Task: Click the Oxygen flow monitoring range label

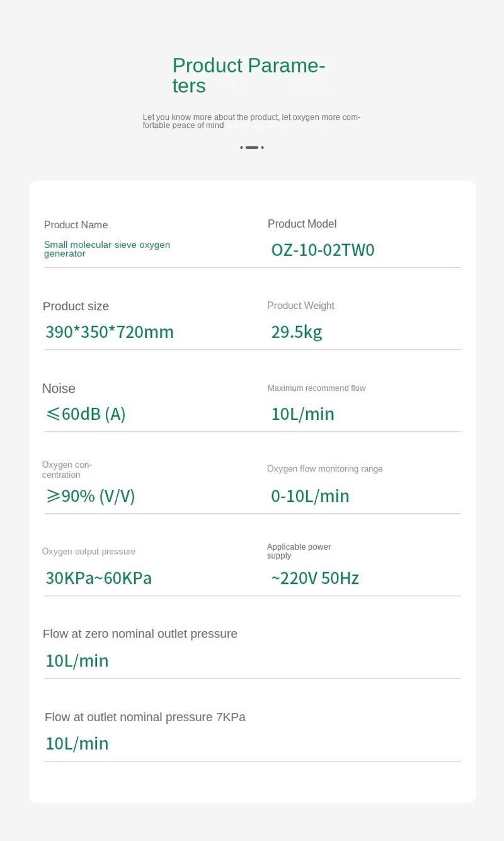Action: coord(324,469)
